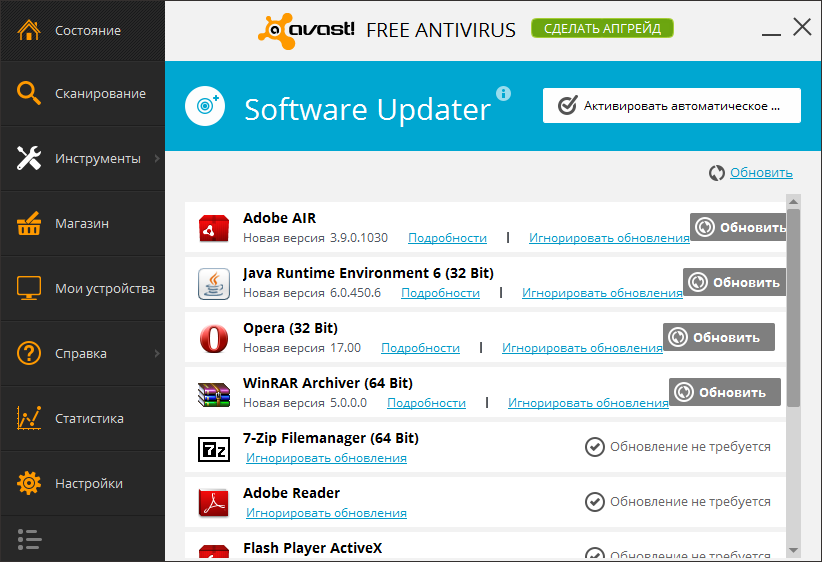Click Игнорировать обновления for Opera
The width and height of the screenshot is (822, 562).
tap(582, 348)
